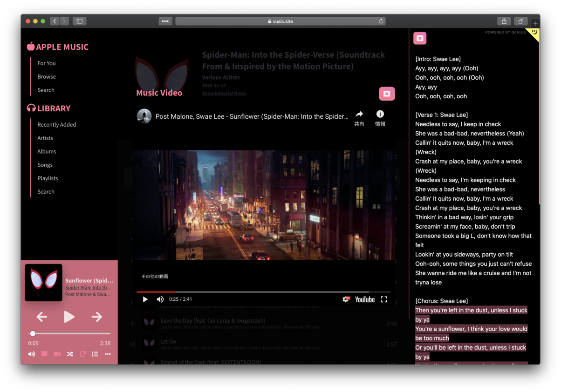This screenshot has width=561, height=392.
Task: Open YouTube player settings gear
Action: tap(346, 299)
